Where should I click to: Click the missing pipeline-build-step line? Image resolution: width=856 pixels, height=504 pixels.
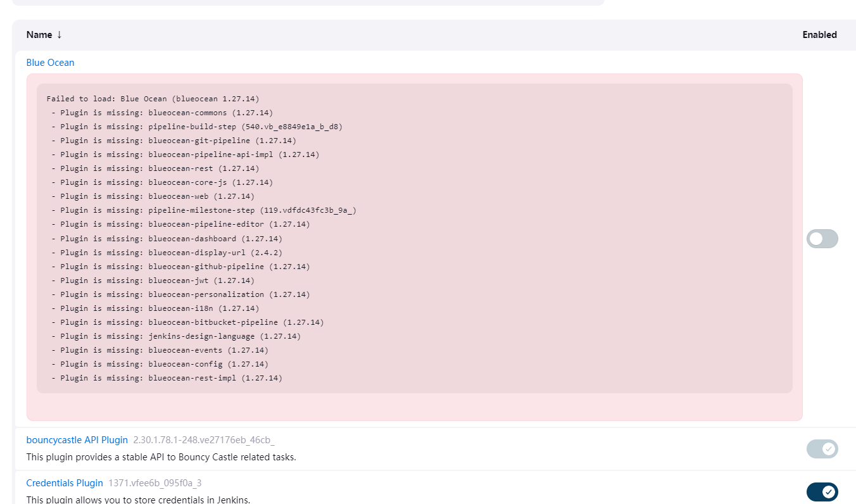197,127
